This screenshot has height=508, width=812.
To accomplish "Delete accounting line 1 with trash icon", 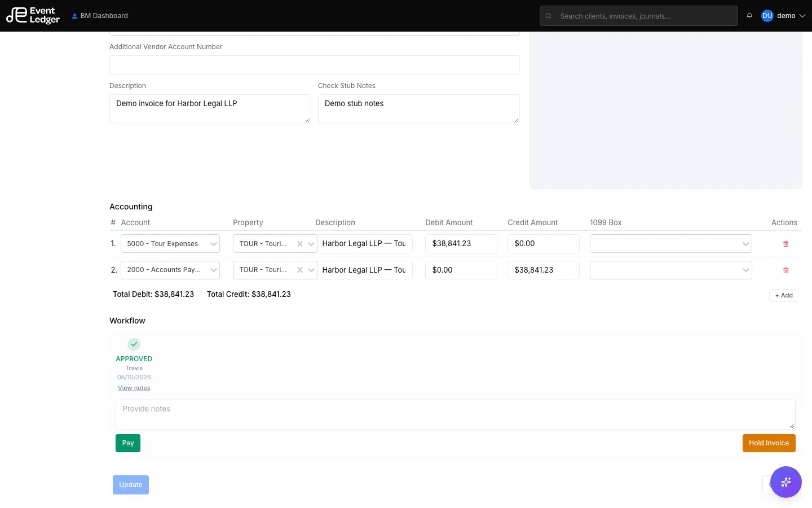I will [x=785, y=244].
